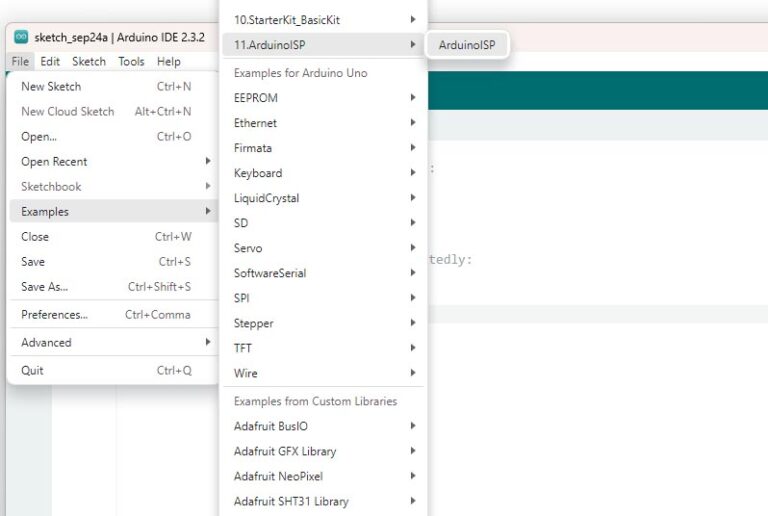Select the Examples menu entry

pos(113,211)
